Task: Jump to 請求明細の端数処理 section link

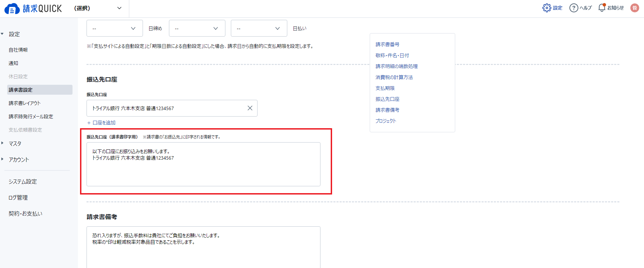Action: pyautogui.click(x=396, y=66)
